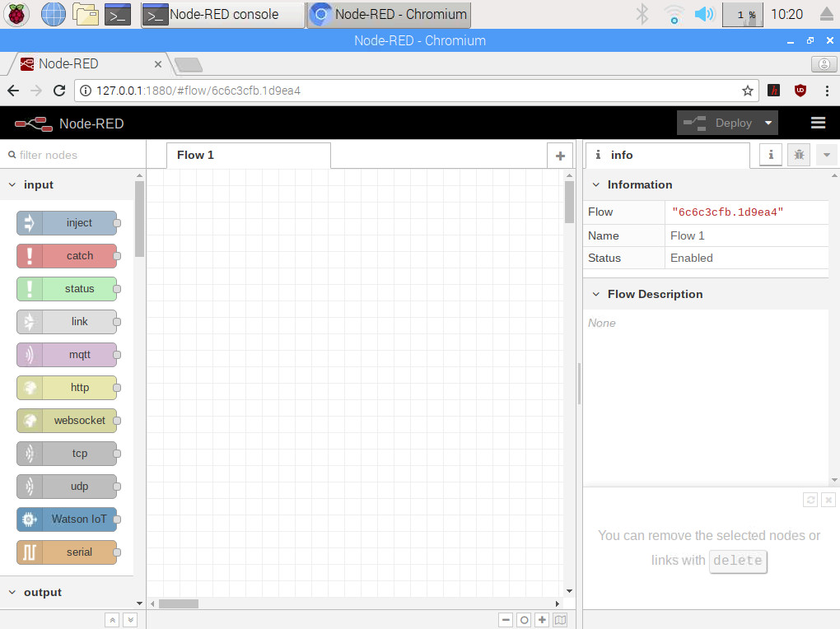Expand all palette categories

130,621
